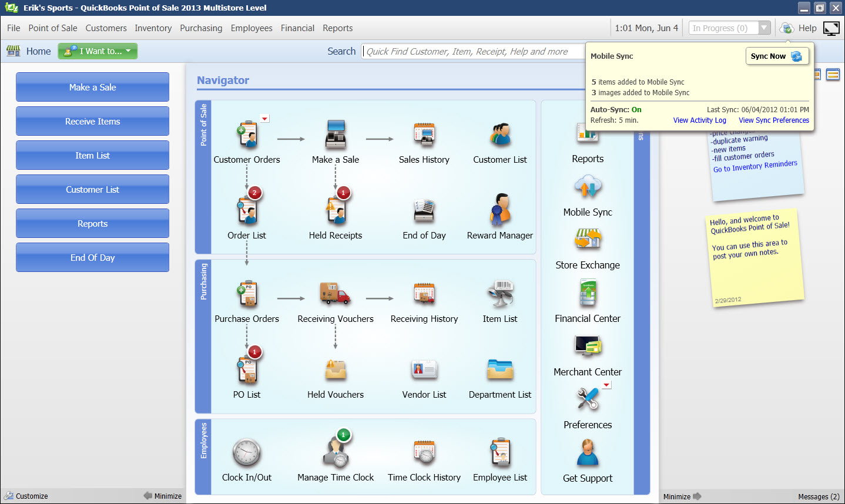Open the Purchase Orders icon
845x504 pixels.
click(x=247, y=294)
